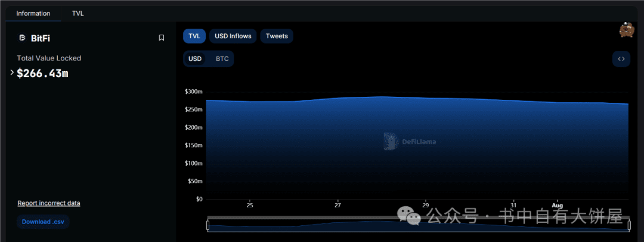
Task: Click the $50m axis label
Action: click(195, 181)
